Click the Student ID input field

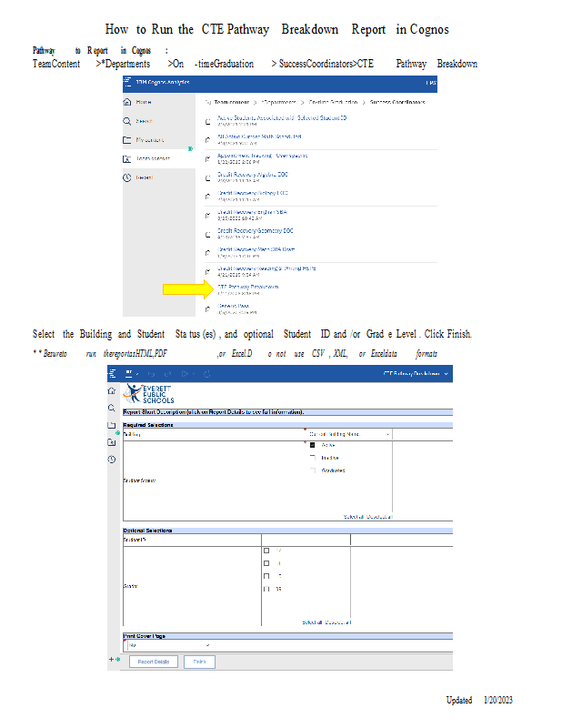[306, 540]
